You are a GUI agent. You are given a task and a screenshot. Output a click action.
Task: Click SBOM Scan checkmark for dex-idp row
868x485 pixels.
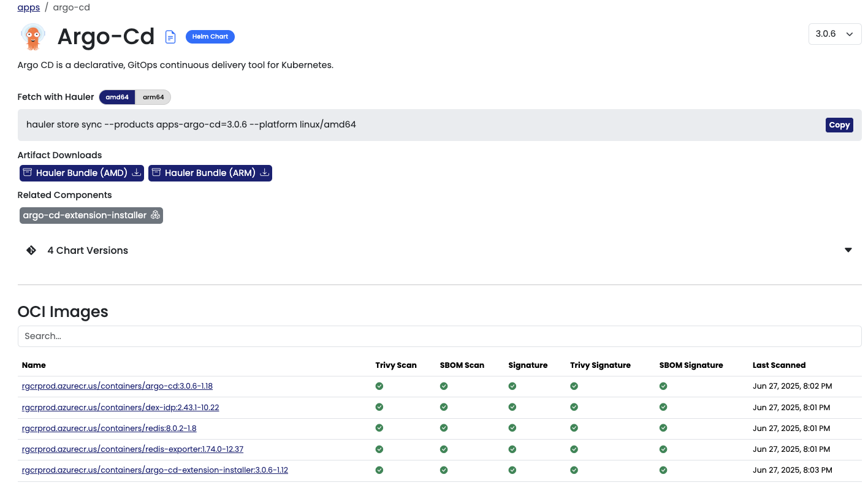click(x=444, y=407)
